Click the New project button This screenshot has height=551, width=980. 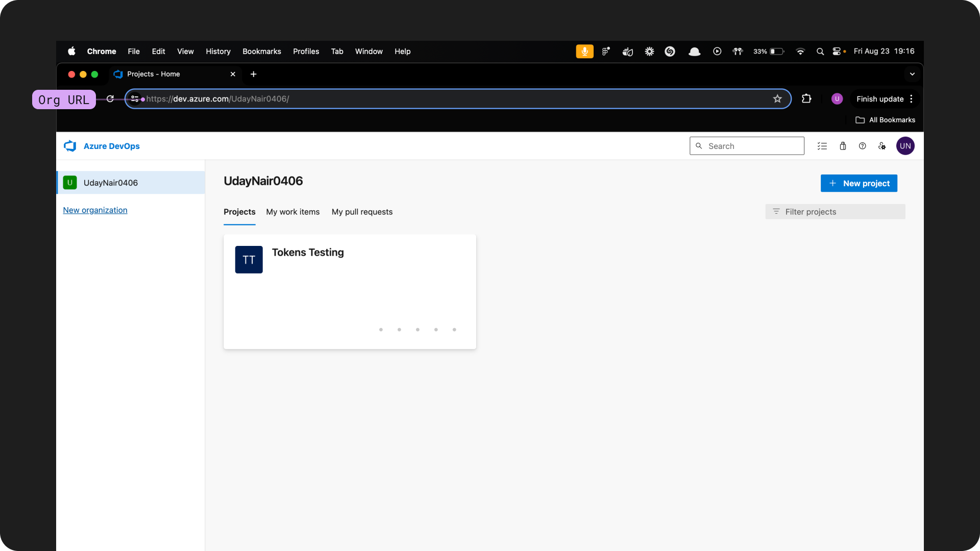coord(859,183)
